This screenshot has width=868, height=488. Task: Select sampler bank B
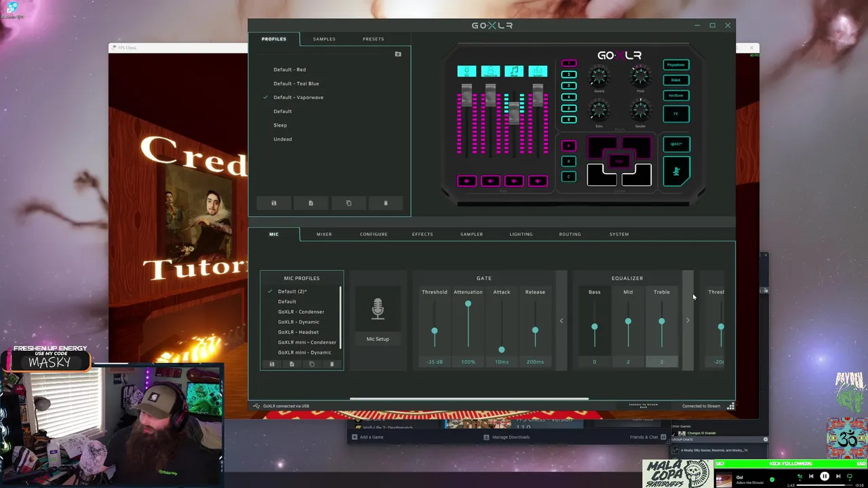click(569, 161)
